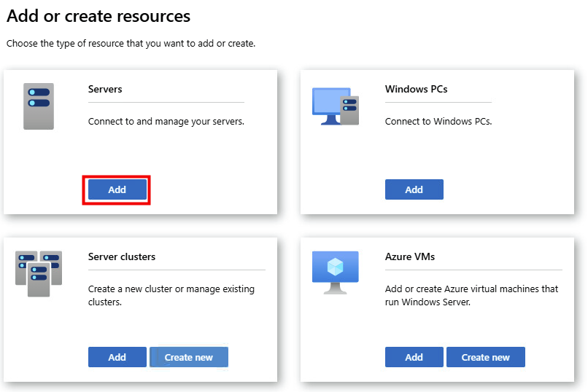Select the Server clusters heading text
This screenshot has width=588, height=392.
[121, 256]
